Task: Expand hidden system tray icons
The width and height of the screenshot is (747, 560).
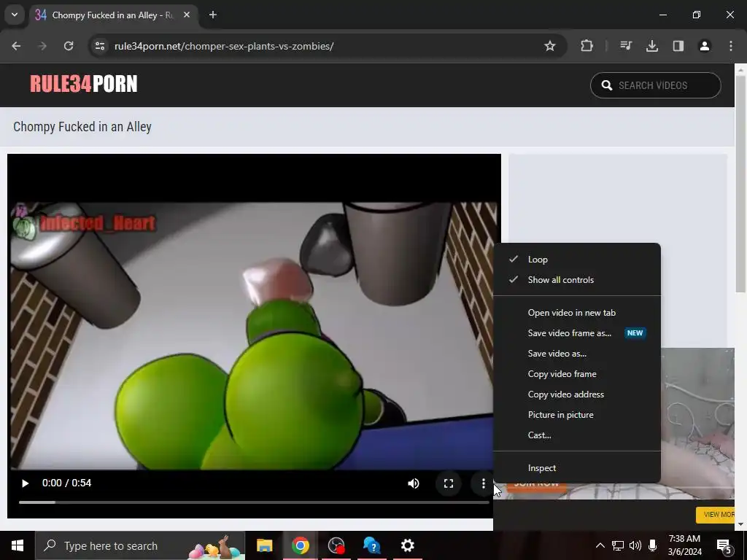Action: point(600,545)
